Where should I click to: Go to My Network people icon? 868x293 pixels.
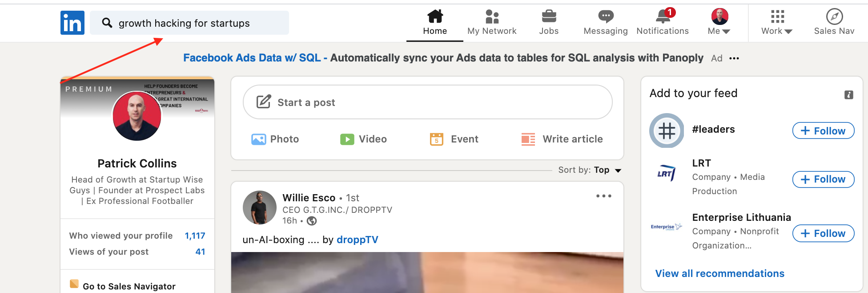point(492,16)
